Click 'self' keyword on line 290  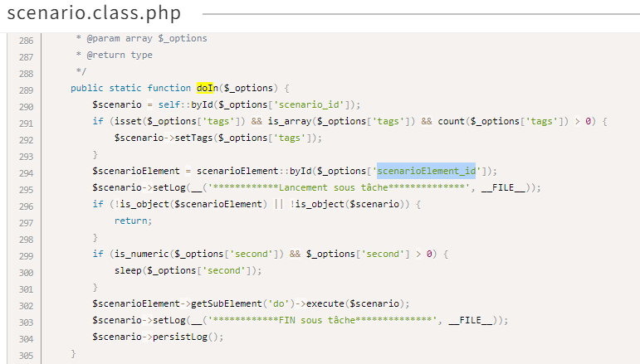pos(169,104)
